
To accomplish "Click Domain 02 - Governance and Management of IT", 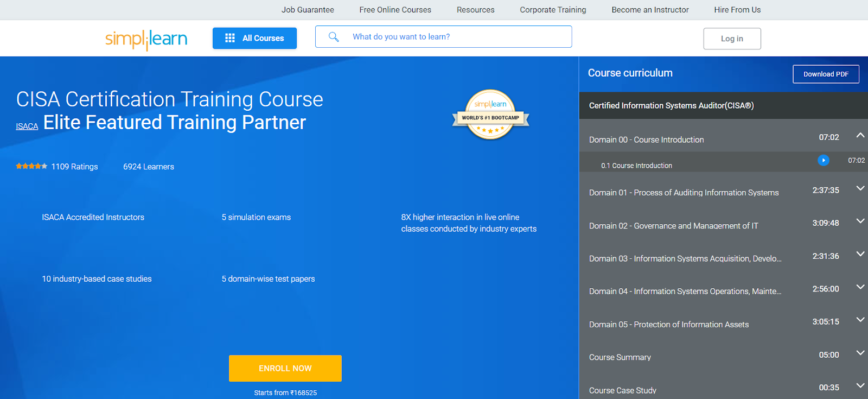I will 673,226.
